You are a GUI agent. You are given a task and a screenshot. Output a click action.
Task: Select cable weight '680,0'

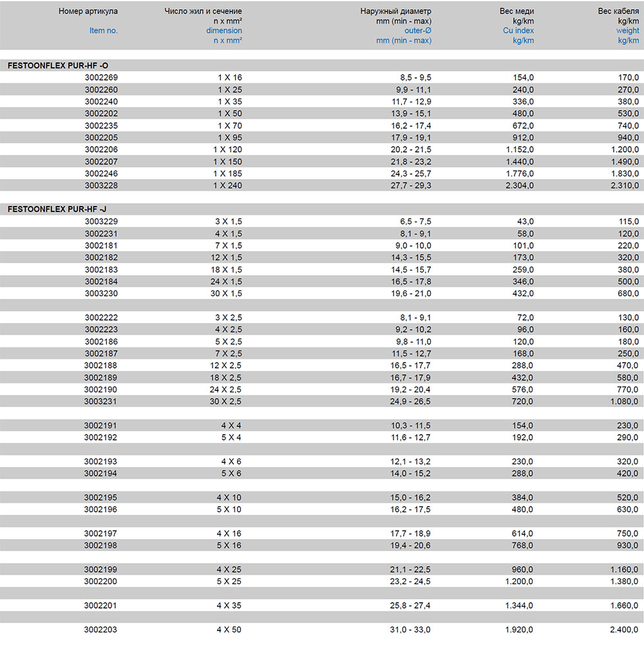[628, 294]
